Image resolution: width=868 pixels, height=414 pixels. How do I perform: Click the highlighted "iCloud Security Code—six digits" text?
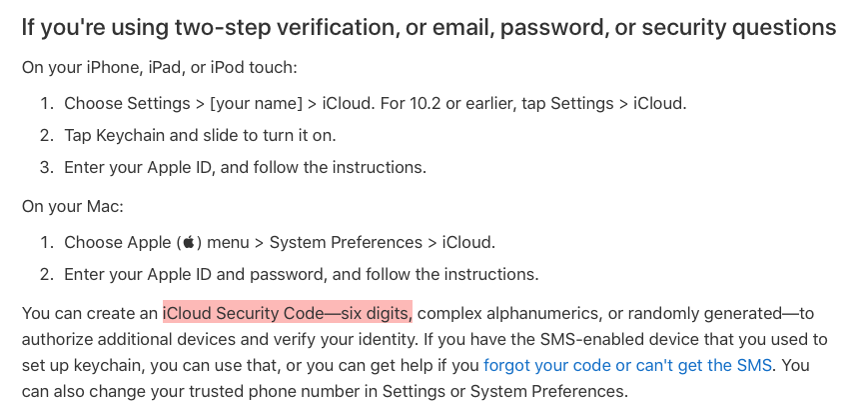[288, 313]
